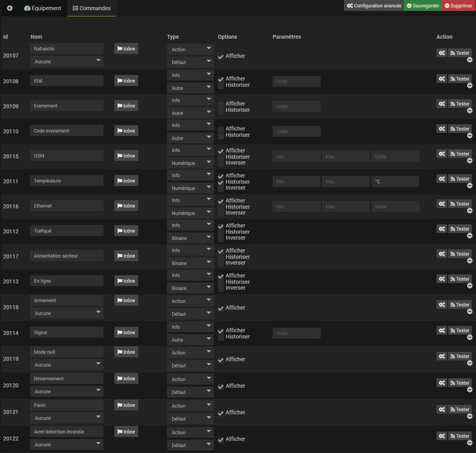Screen dimensions: 476x453
Task: Open Défaut subtype dropdown for Armement
Action: (191, 314)
